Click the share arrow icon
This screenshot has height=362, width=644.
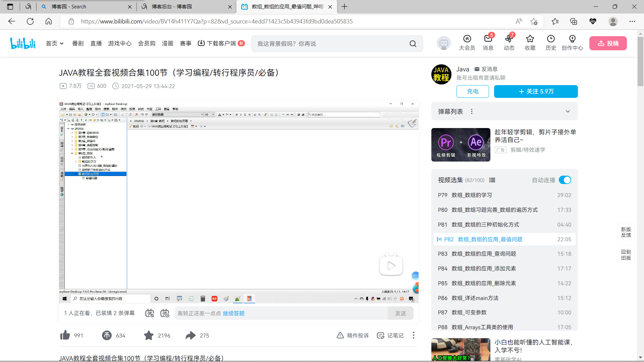(x=191, y=335)
